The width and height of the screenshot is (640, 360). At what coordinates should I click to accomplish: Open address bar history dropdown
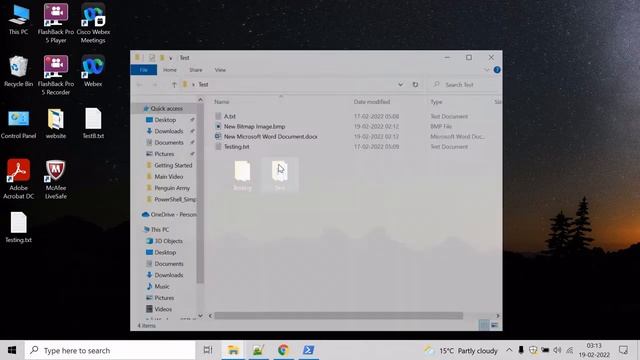pos(400,84)
